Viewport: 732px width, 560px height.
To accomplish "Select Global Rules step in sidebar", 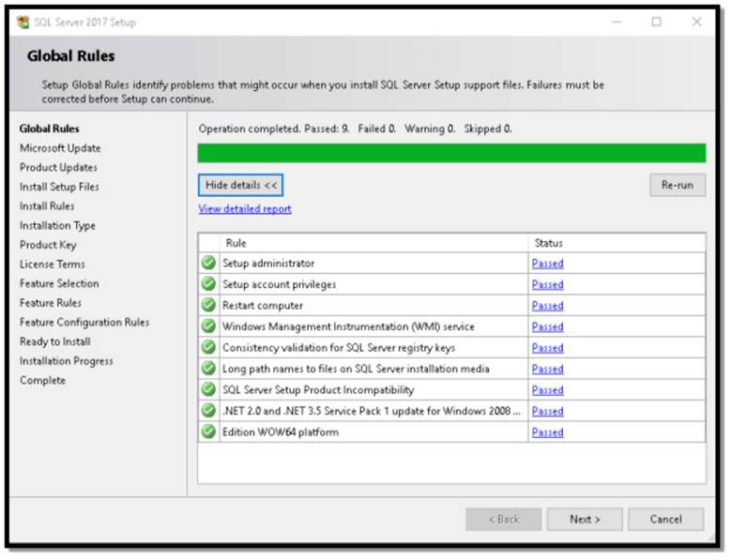I will (50, 129).
